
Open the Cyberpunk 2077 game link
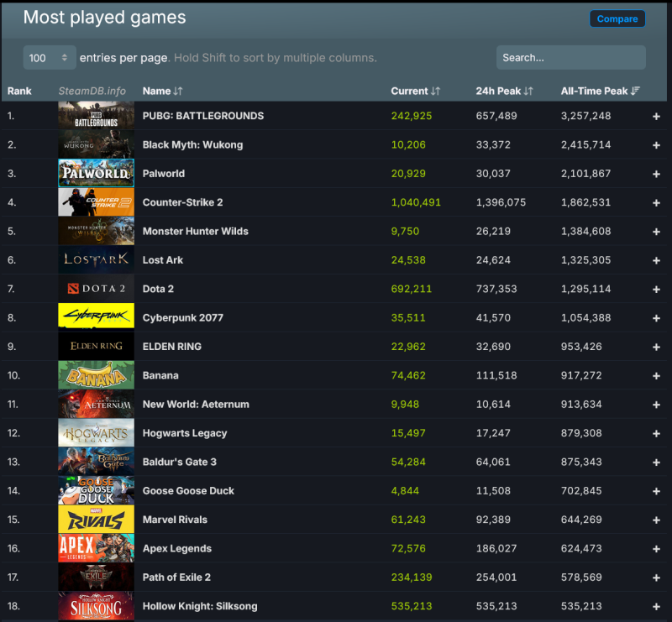[x=183, y=317]
